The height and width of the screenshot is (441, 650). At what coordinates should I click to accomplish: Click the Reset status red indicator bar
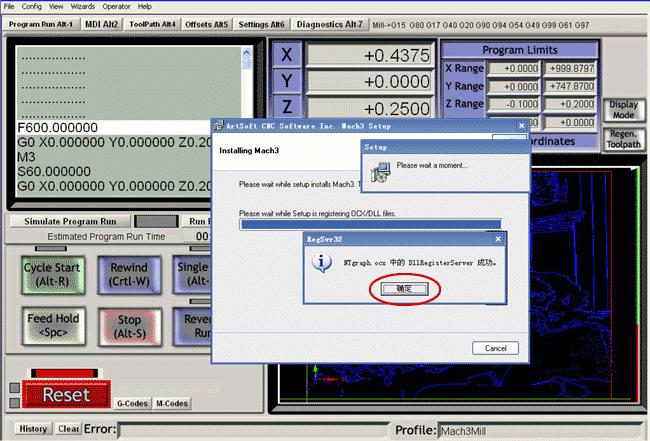point(64,373)
